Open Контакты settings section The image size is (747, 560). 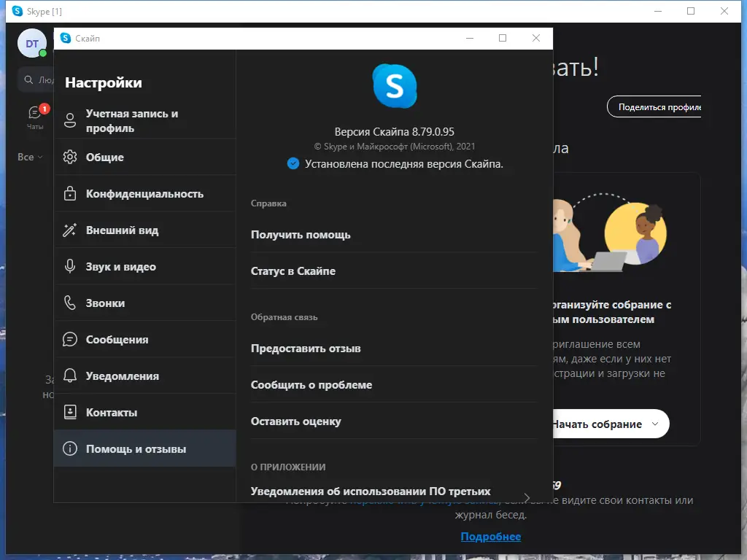145,412
